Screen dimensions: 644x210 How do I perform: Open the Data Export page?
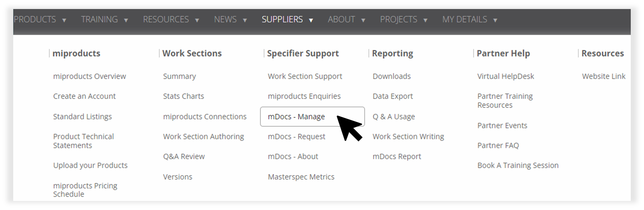(x=392, y=96)
